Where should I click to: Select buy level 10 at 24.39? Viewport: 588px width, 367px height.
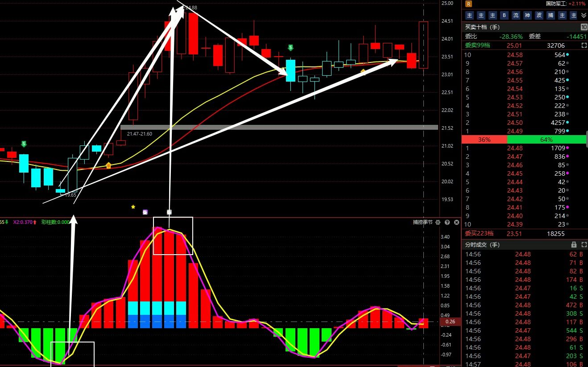click(525, 224)
